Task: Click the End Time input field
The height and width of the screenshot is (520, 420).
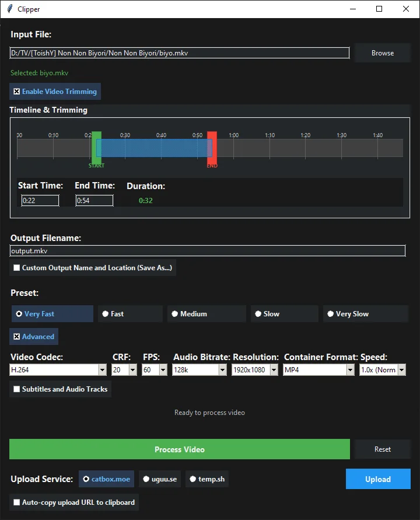Action: 94,201
